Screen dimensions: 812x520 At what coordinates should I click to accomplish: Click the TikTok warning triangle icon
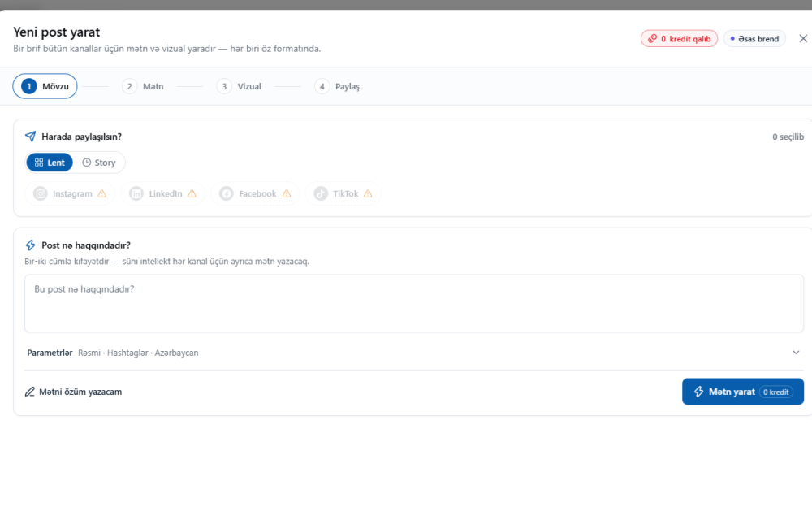pyautogui.click(x=368, y=193)
